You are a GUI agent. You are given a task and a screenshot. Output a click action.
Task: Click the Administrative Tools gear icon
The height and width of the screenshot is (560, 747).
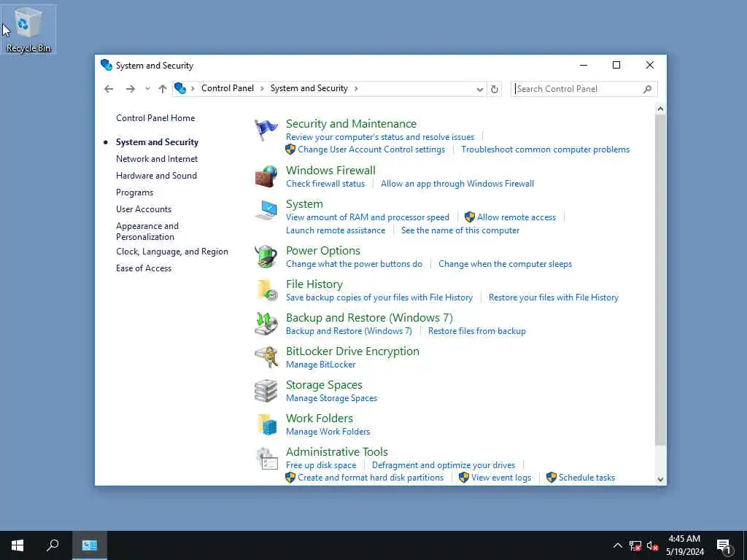point(266,458)
